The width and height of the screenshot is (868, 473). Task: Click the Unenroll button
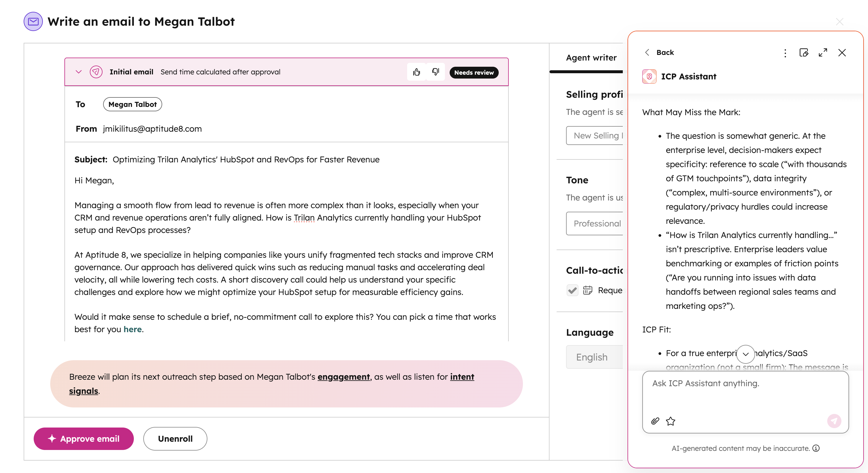tap(175, 439)
